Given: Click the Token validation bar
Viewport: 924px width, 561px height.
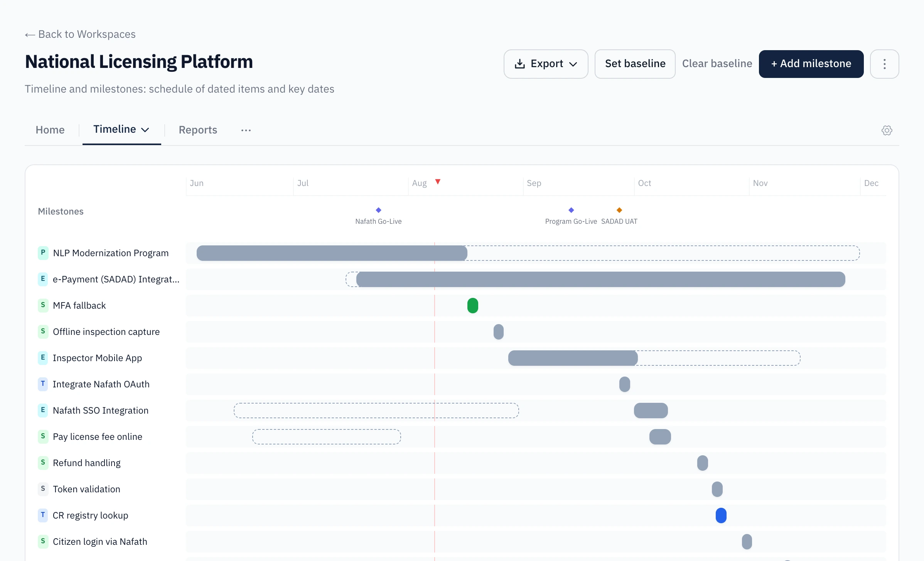Looking at the screenshot, I should pos(717,489).
